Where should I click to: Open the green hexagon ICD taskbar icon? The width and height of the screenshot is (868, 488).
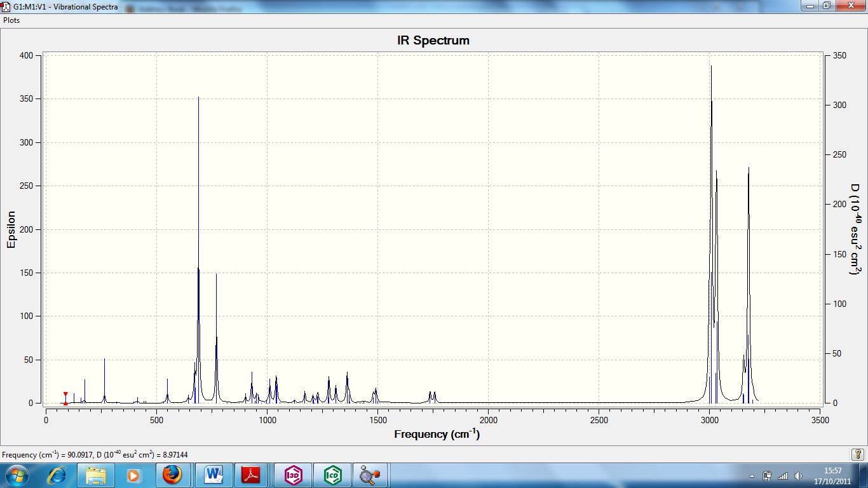point(332,475)
